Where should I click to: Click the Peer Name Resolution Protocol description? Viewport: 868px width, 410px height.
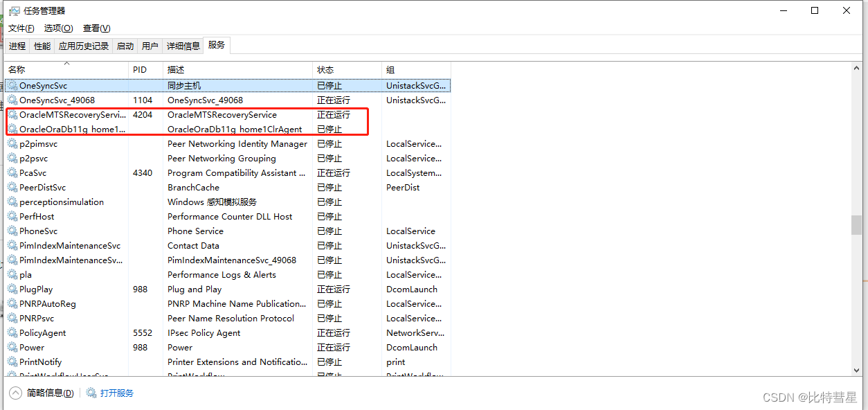click(x=230, y=319)
